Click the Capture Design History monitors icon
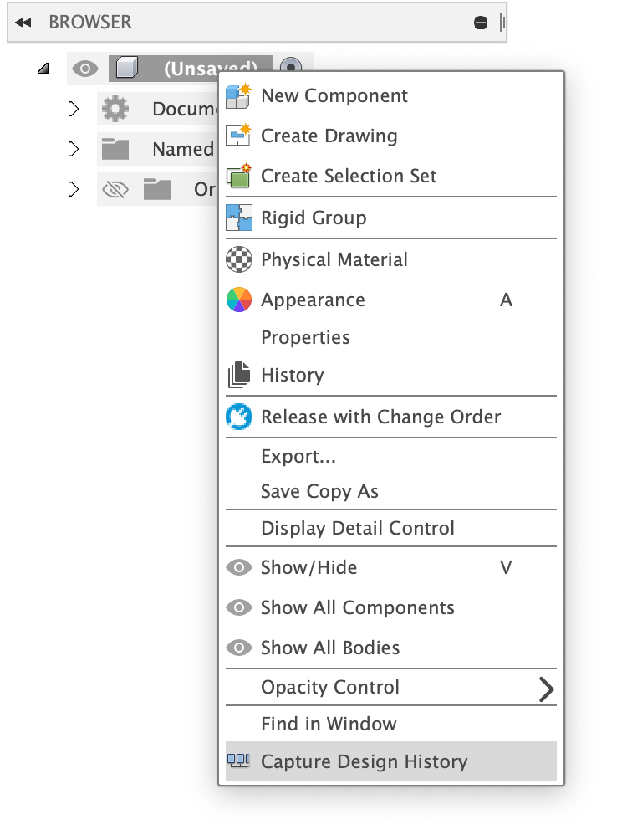The width and height of the screenshot is (622, 840). point(239,761)
